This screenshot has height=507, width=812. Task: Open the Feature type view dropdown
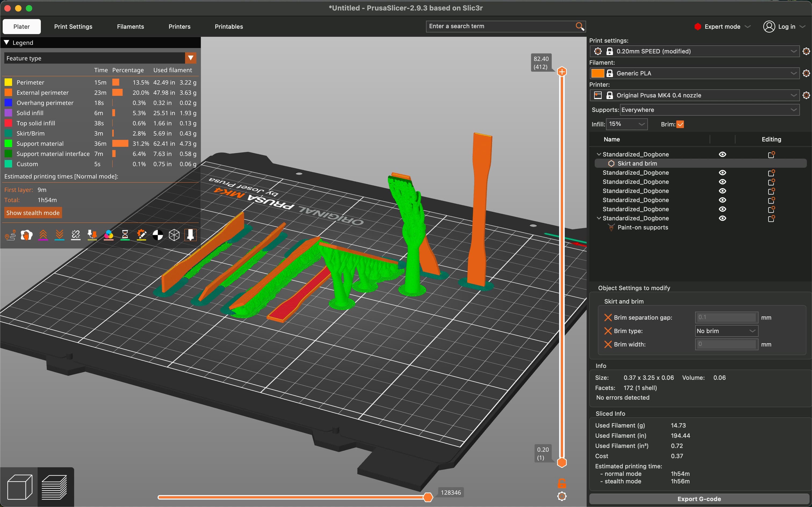(191, 58)
